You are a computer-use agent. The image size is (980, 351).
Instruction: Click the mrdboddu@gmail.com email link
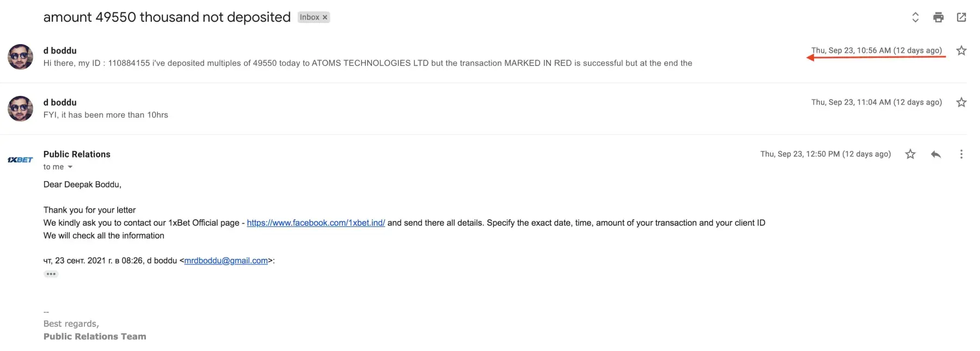click(x=226, y=261)
